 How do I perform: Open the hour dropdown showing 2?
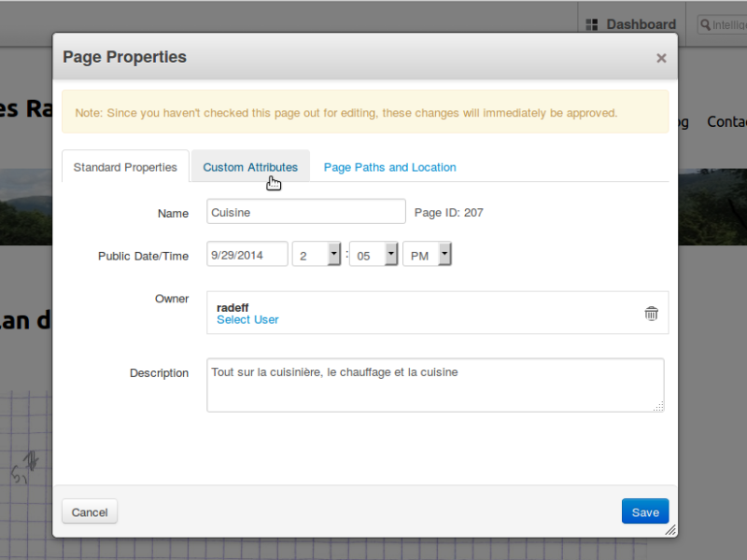pyautogui.click(x=317, y=254)
